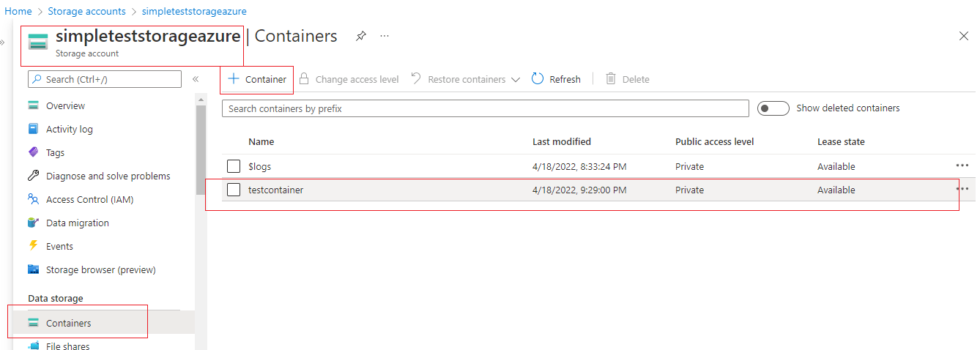Open File shares under Data storage

[x=67, y=346]
